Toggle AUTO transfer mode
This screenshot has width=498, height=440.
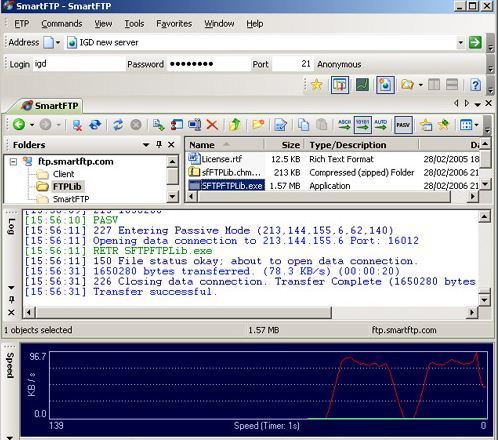pyautogui.click(x=381, y=125)
